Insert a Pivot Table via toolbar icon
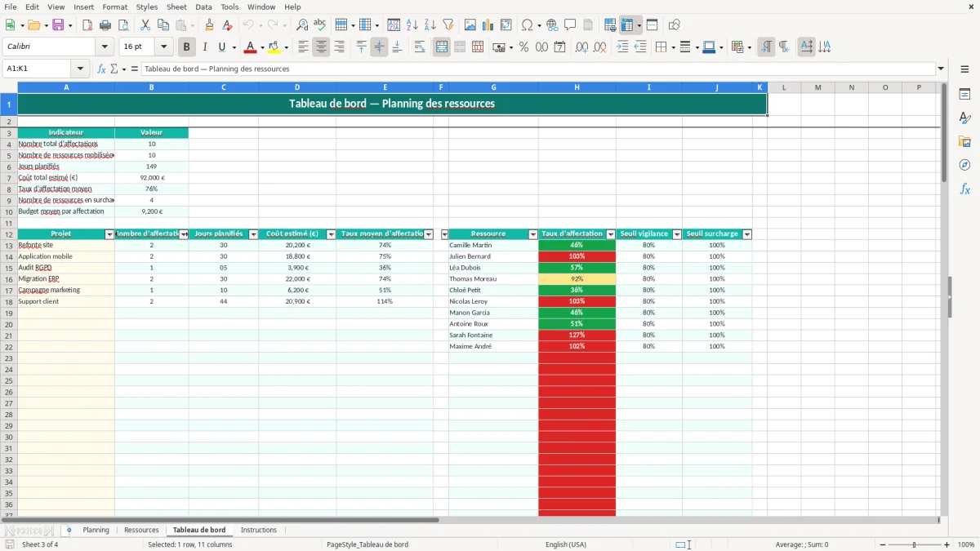The width and height of the screenshot is (980, 551). point(506,25)
